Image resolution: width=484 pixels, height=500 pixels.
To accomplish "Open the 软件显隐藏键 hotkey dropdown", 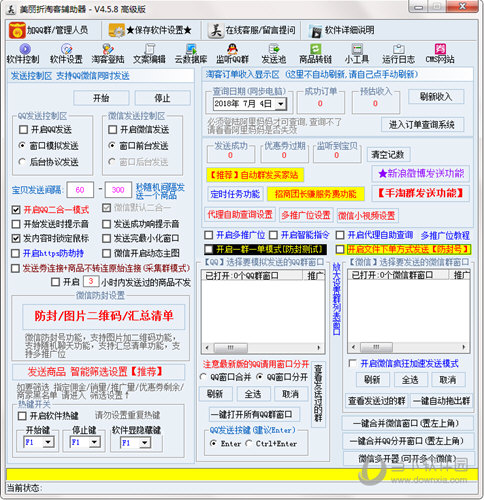I will 145,443.
